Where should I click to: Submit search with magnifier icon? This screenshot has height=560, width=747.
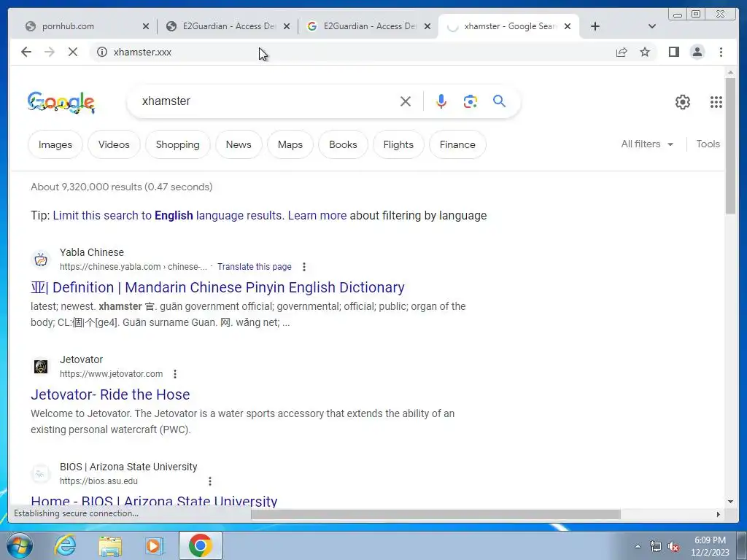[x=499, y=101]
